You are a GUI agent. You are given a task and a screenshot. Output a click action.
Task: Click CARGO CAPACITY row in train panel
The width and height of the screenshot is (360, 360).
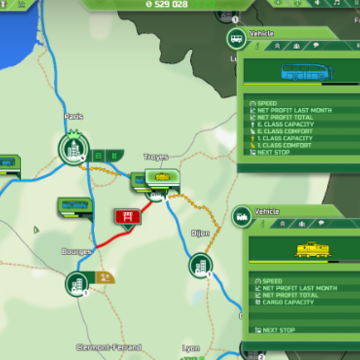[x=304, y=302]
